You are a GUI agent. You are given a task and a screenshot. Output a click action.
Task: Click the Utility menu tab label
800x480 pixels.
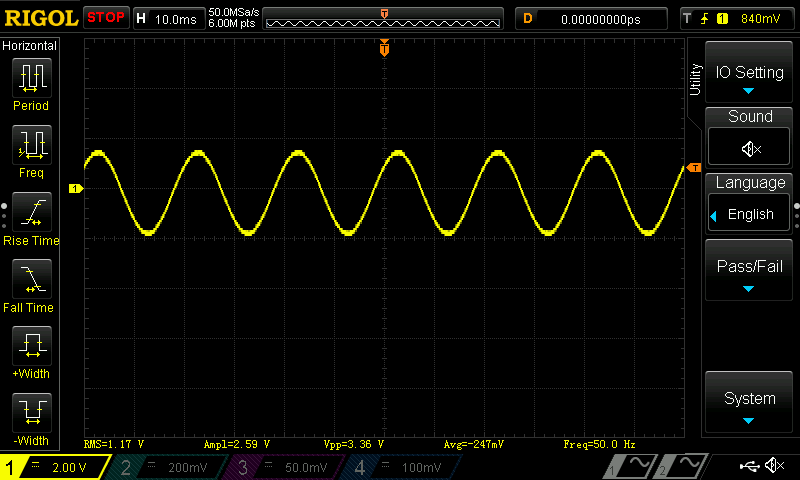695,80
